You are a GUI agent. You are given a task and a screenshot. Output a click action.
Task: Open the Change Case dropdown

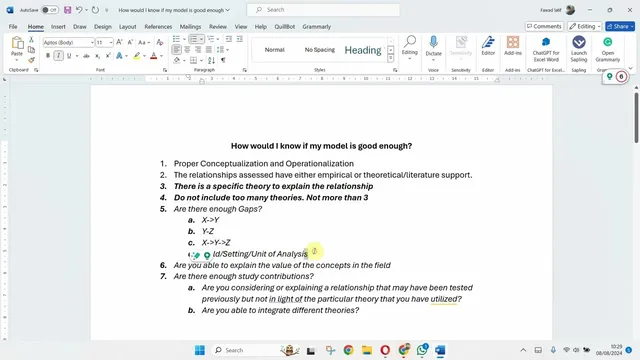pos(144,42)
